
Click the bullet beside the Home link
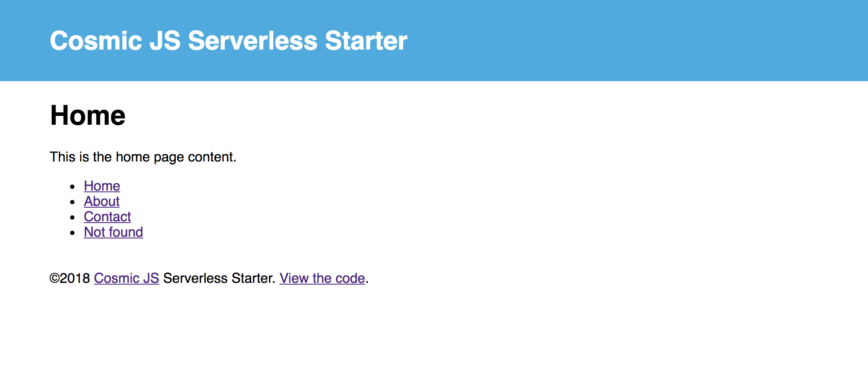[x=73, y=186]
